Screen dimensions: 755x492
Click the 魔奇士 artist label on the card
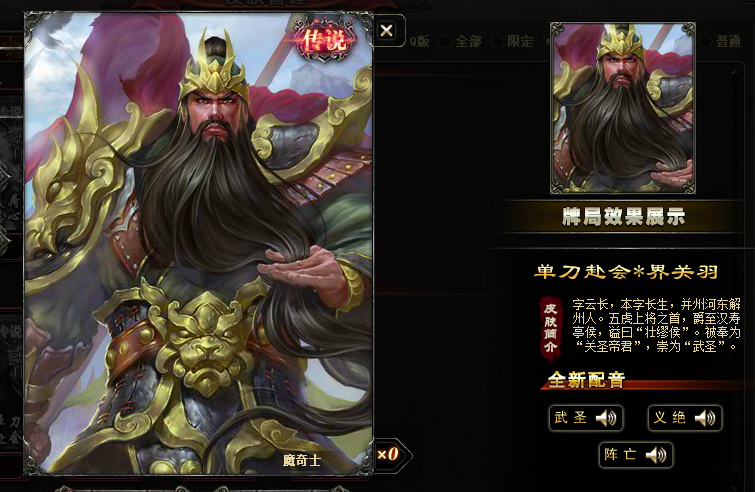[301, 461]
